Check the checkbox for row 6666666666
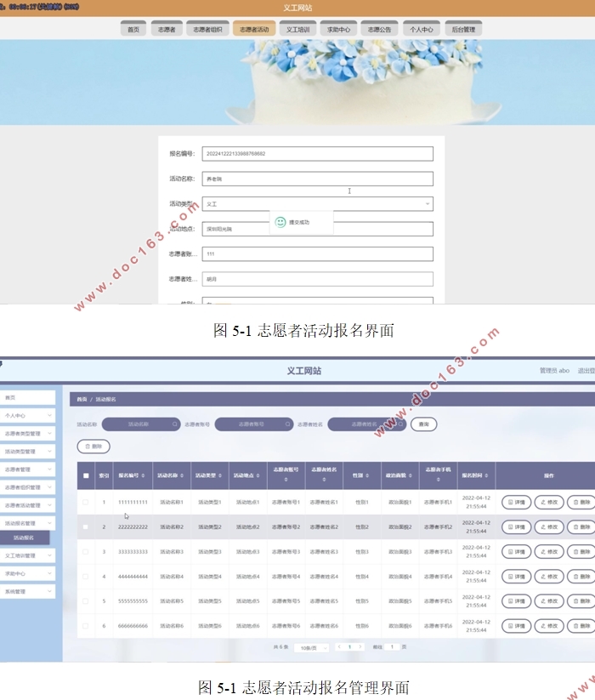Image resolution: width=595 pixels, height=700 pixels. tap(86, 626)
